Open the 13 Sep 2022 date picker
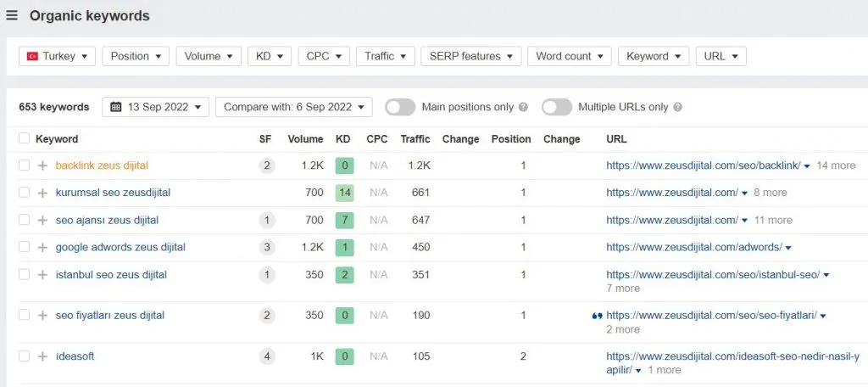The image size is (868, 387). tap(156, 107)
